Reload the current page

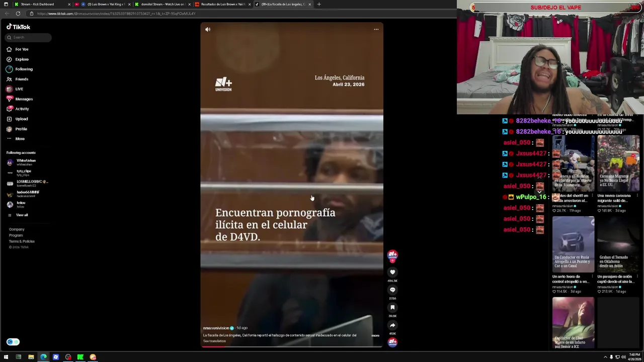(x=18, y=14)
